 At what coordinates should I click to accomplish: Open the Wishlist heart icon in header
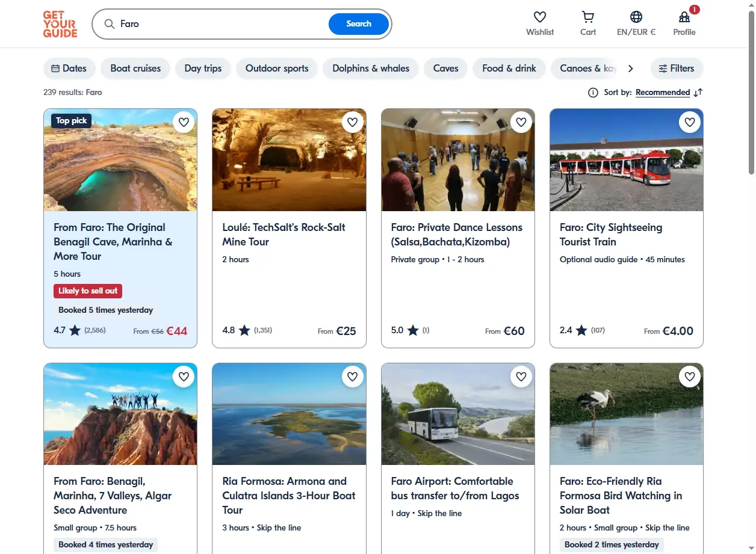coord(540,17)
